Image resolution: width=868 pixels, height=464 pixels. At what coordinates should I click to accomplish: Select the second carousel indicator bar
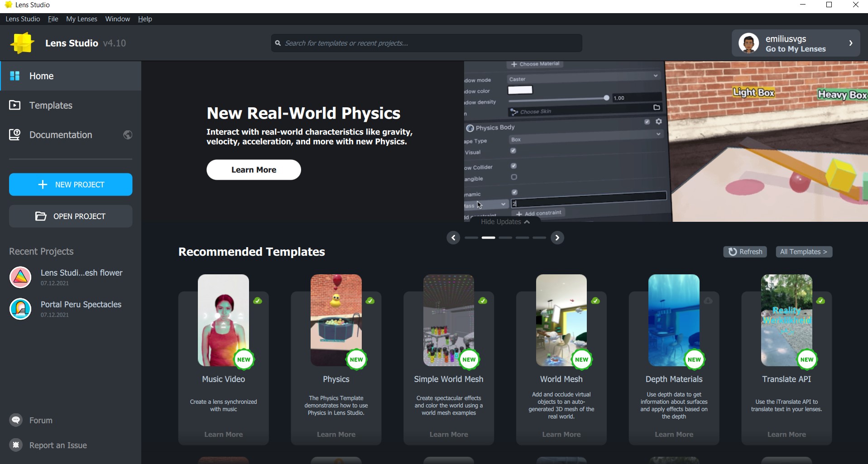coord(488,238)
